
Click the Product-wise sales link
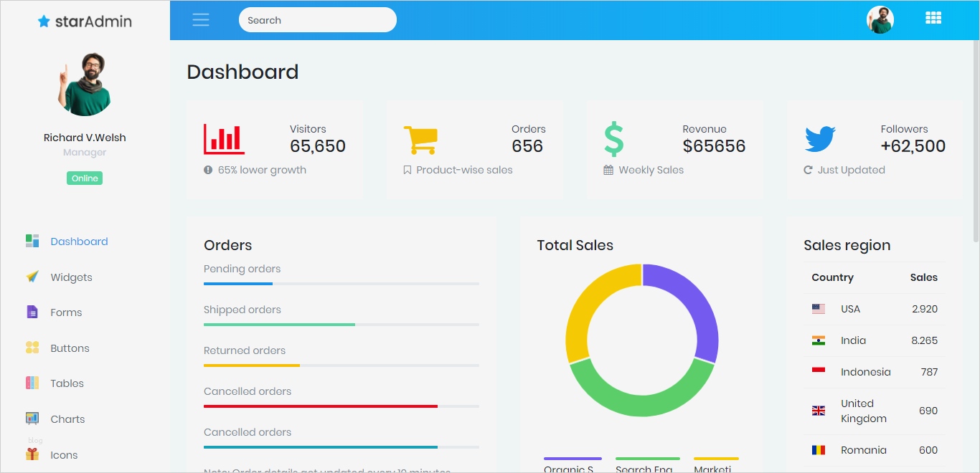click(x=464, y=170)
